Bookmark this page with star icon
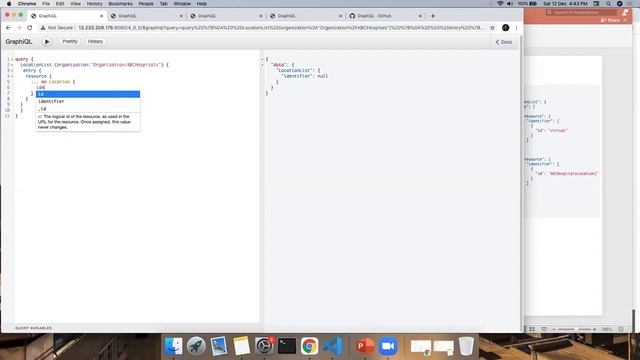This screenshot has height=360, width=640. pos(492,28)
